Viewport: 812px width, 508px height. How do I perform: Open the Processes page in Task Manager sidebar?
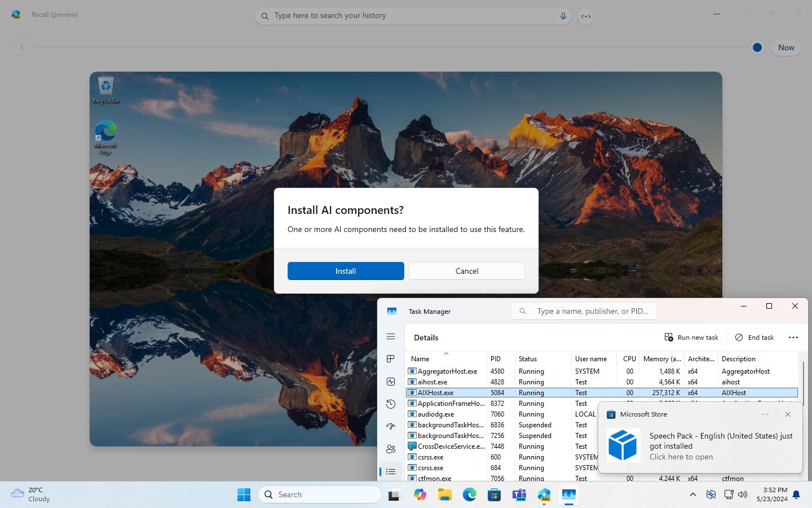click(391, 359)
